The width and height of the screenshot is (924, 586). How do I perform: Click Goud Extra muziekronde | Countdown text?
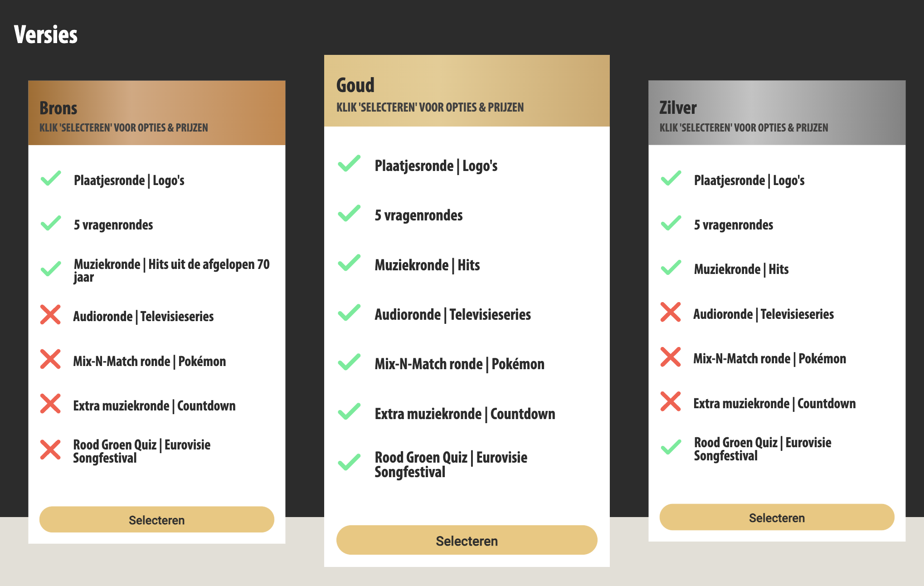click(x=465, y=414)
